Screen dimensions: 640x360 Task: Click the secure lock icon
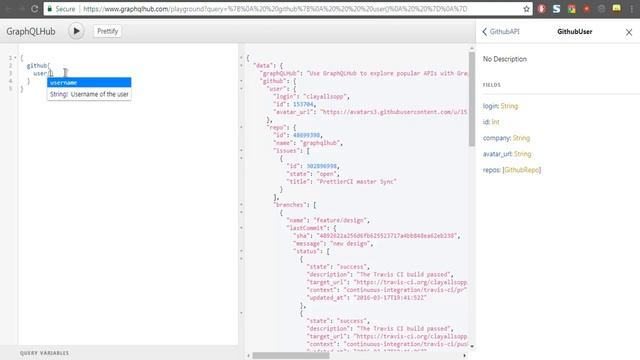tap(50, 9)
